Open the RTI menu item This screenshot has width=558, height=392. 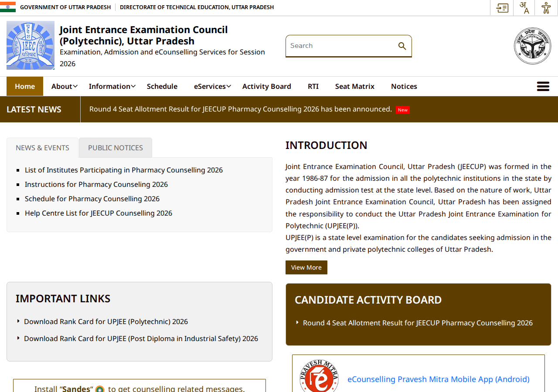point(313,86)
